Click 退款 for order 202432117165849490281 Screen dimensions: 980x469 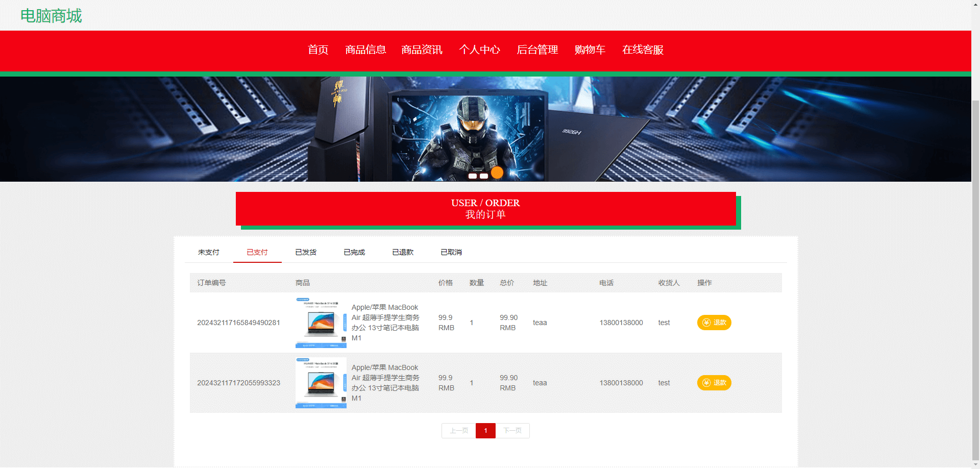714,323
